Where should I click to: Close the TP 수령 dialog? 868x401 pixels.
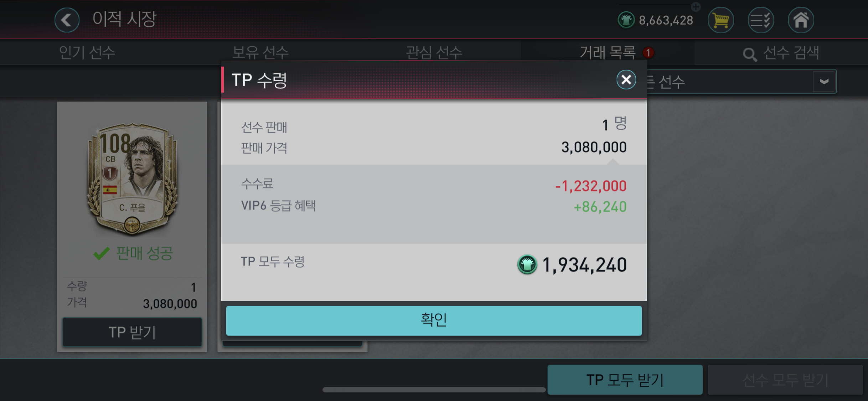coord(626,79)
